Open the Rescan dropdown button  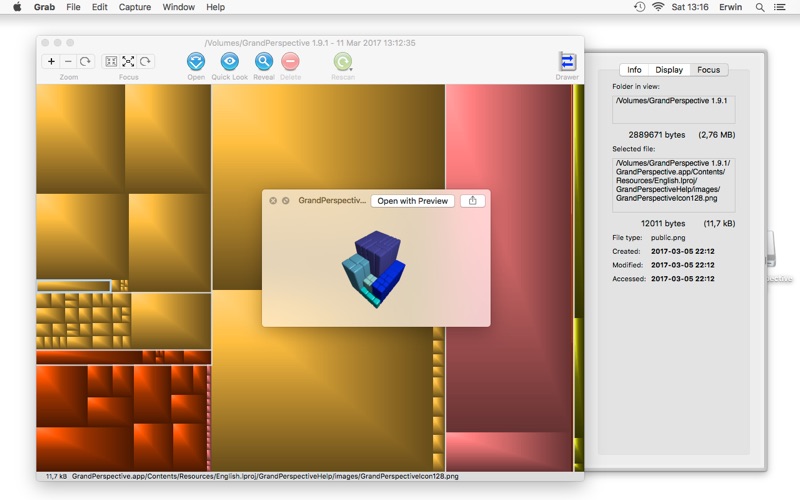[x=342, y=62]
